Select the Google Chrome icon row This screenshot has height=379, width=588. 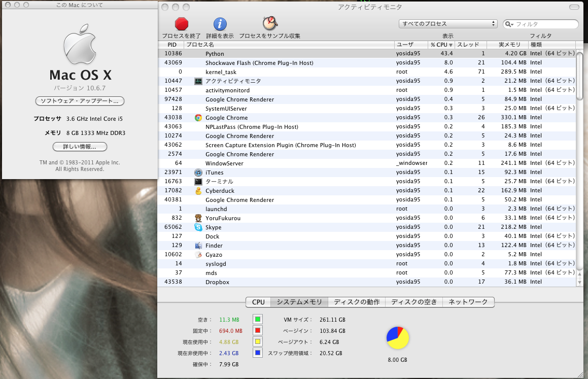(198, 118)
